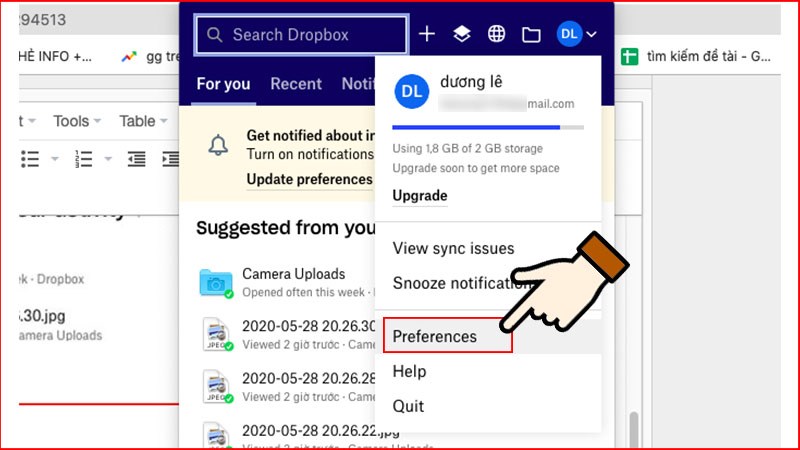Open the Table menu in the editor
The image size is (800, 450).
(143, 121)
